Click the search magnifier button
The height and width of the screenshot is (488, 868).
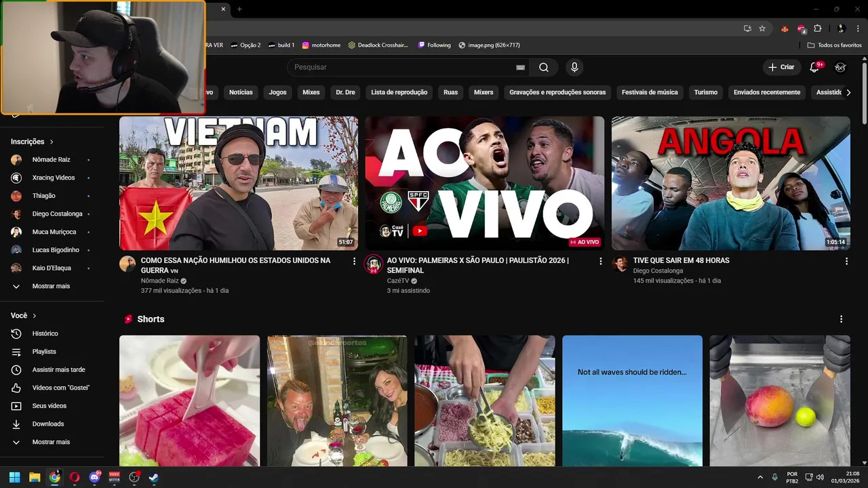pos(544,67)
